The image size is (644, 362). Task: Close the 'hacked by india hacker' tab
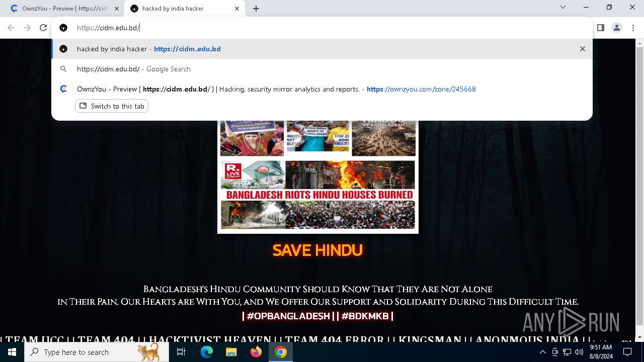(x=237, y=9)
